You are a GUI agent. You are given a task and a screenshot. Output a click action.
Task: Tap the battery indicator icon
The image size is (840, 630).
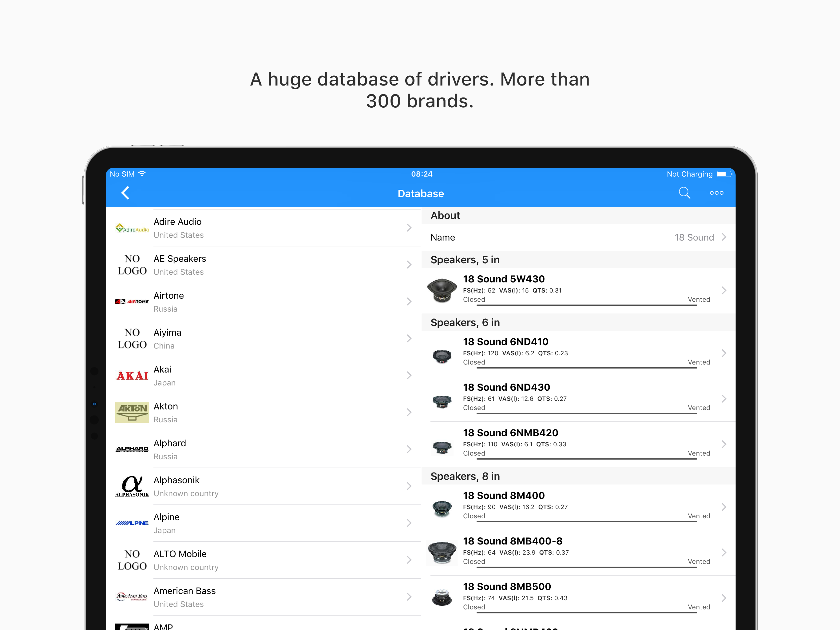tap(724, 174)
